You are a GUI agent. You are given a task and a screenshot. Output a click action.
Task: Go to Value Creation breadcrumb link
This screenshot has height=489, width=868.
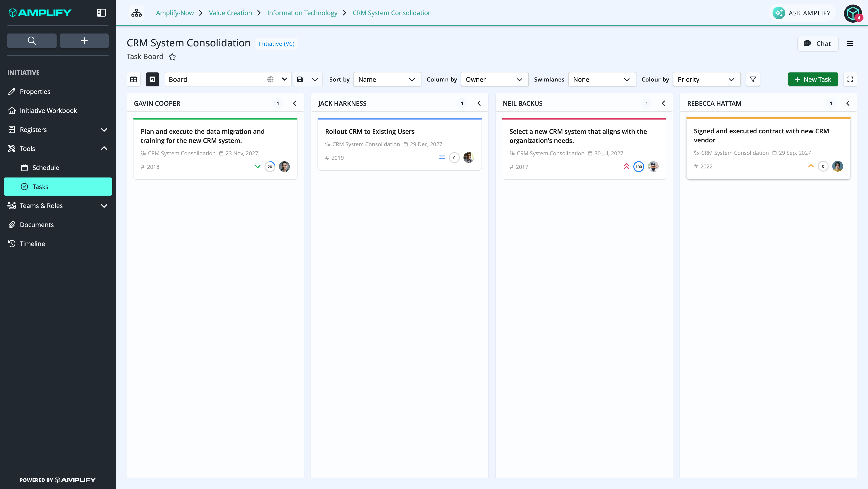coord(230,13)
